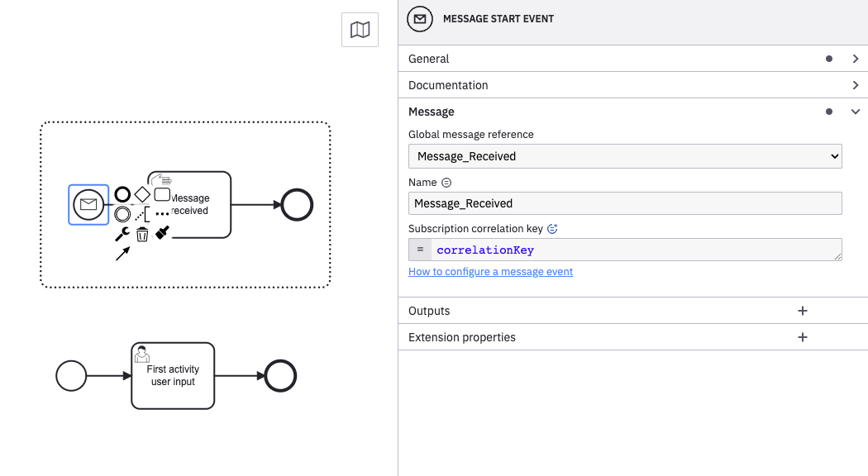Toggle the minimap with the map icon

360,30
